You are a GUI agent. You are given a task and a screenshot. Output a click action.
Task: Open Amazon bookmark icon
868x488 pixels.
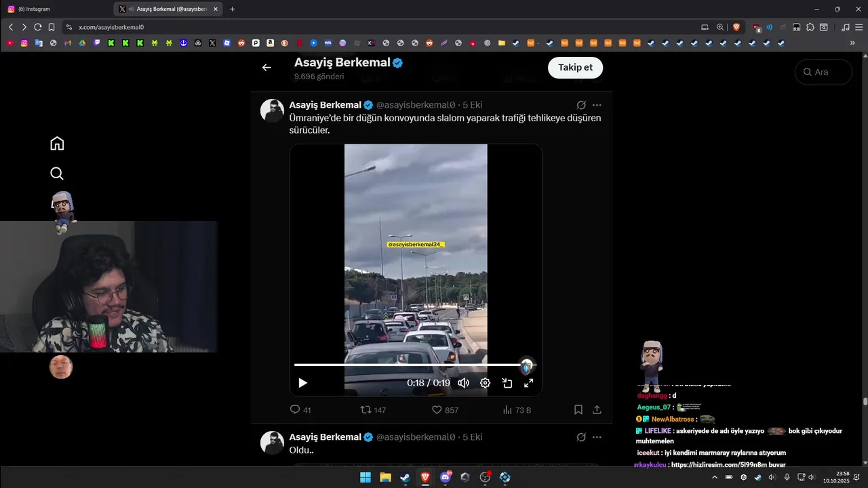coord(270,43)
